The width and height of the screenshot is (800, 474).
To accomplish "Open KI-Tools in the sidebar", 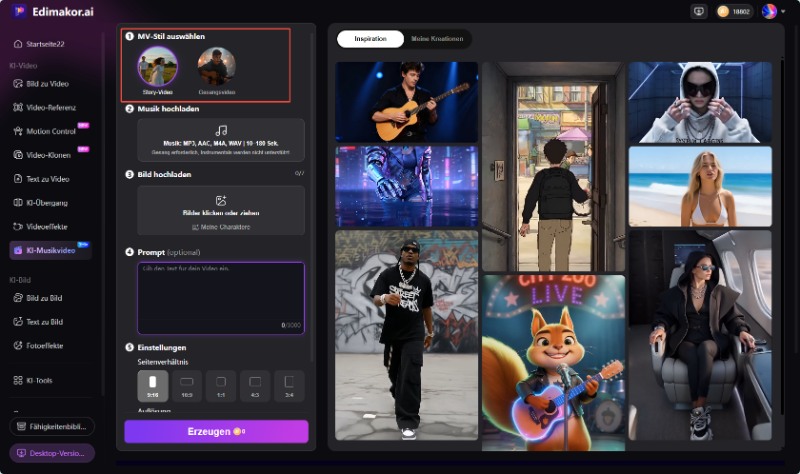I will point(33,380).
